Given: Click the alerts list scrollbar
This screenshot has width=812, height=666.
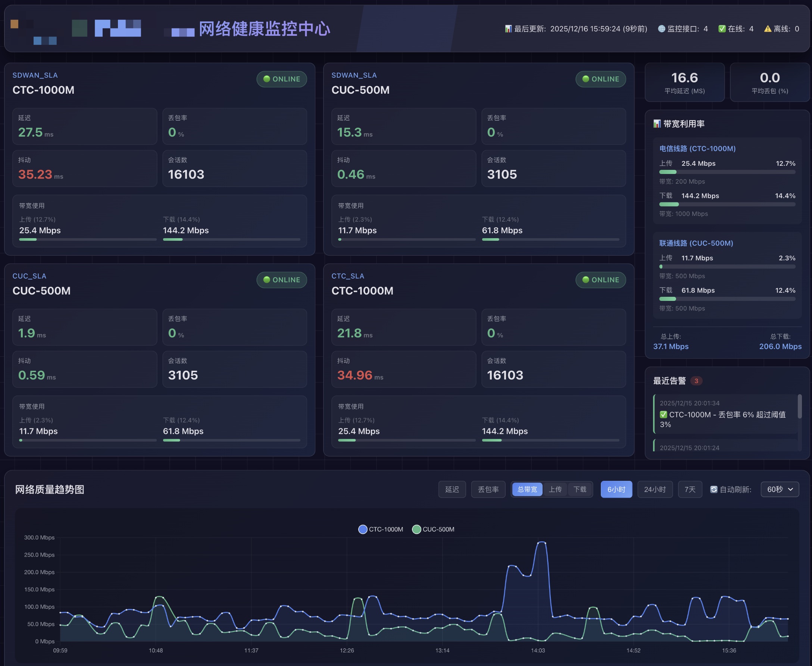Looking at the screenshot, I should 799,407.
